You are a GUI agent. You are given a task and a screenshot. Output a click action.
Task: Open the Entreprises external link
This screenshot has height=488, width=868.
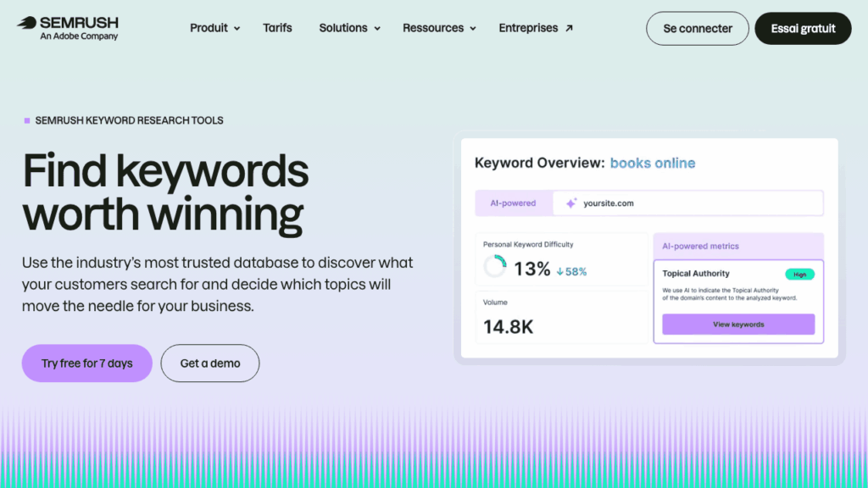pyautogui.click(x=536, y=28)
